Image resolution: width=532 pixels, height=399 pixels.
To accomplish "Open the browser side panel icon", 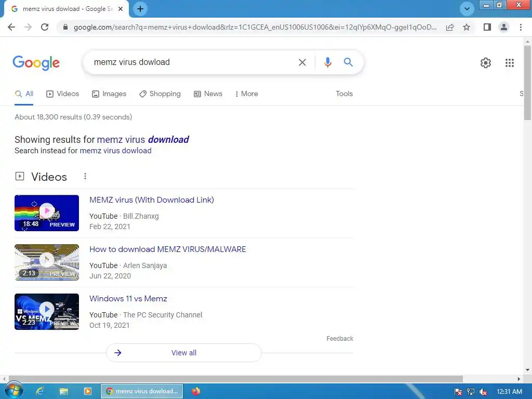I will tap(487, 27).
